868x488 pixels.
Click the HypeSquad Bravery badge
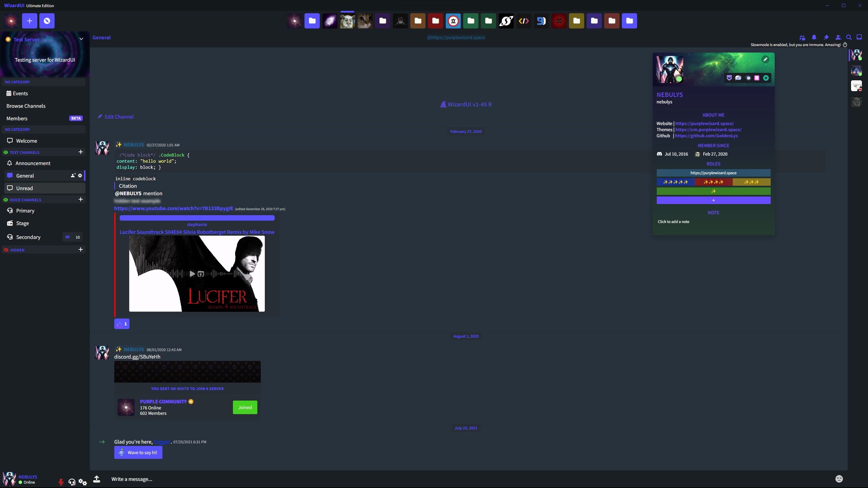pyautogui.click(x=729, y=78)
